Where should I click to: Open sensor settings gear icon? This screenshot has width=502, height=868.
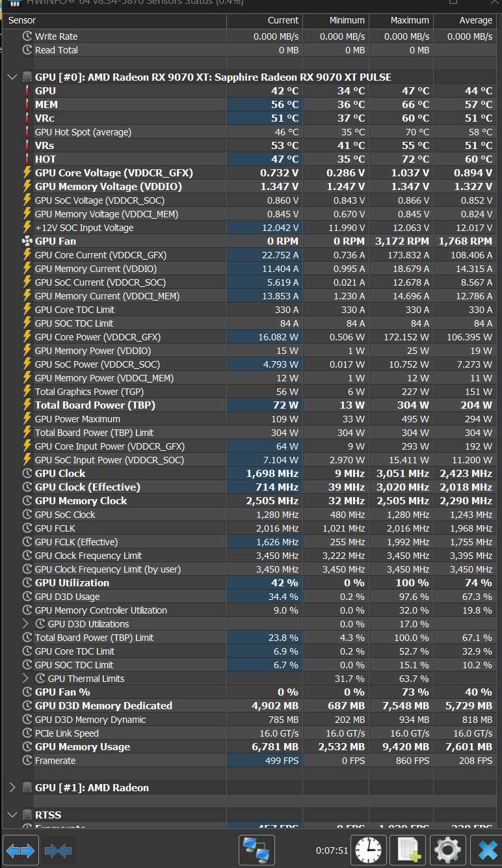[x=447, y=850]
